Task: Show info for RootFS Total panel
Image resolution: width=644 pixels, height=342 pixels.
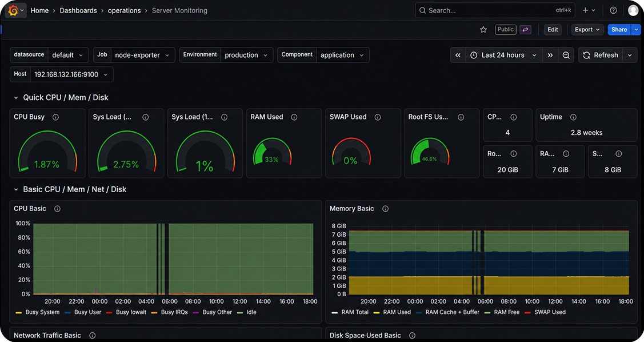Action: click(513, 154)
